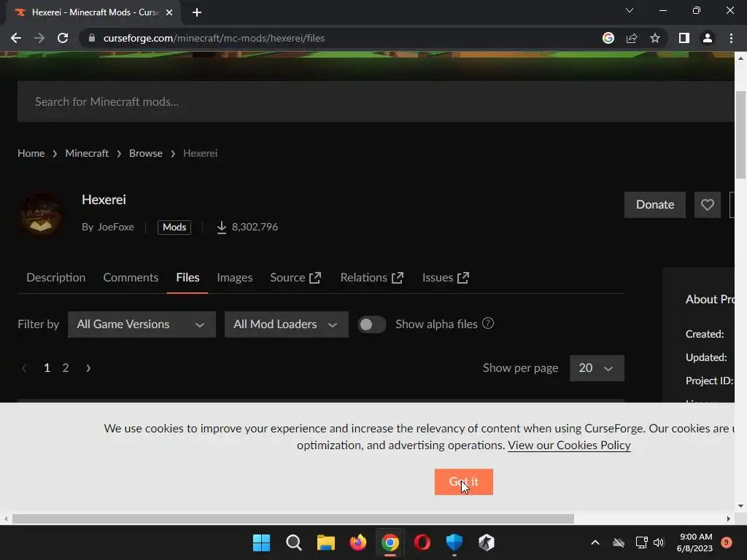Image resolution: width=747 pixels, height=560 pixels.
Task: Open the Issues external link tab
Action: pos(446,278)
